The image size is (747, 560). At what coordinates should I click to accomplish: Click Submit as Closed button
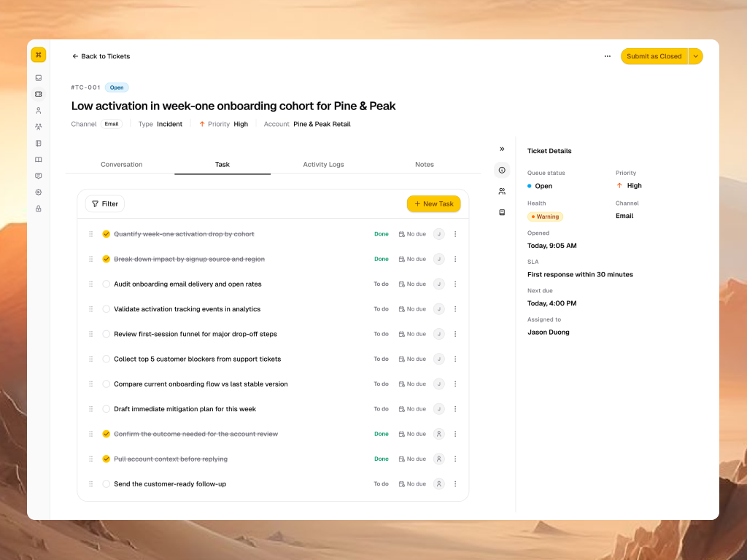coord(654,56)
